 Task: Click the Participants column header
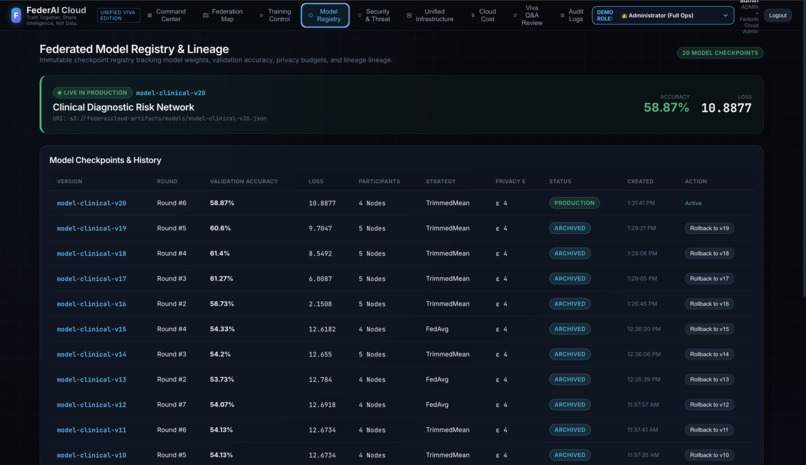pyautogui.click(x=379, y=181)
